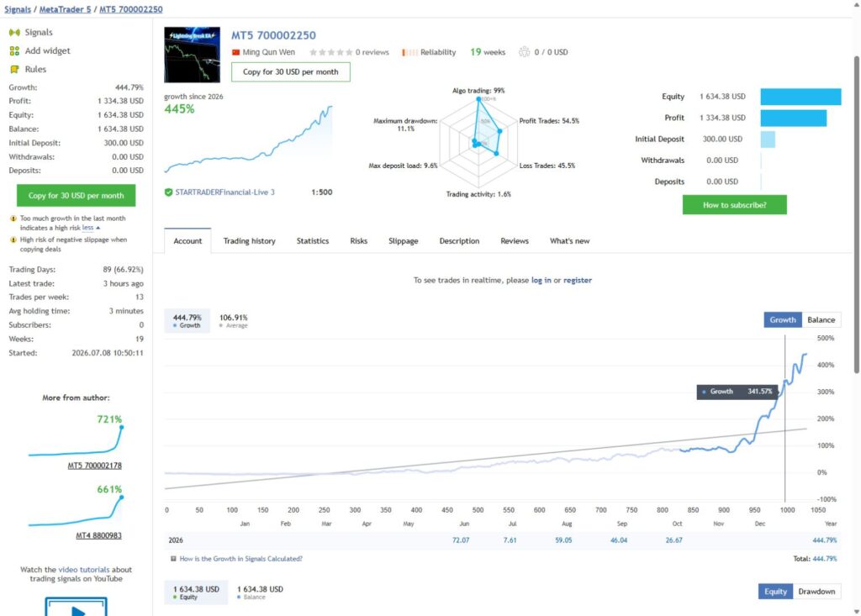Viewport: 861px width, 616px height.
Task: Click the blue Equity bar
Action: click(x=800, y=97)
